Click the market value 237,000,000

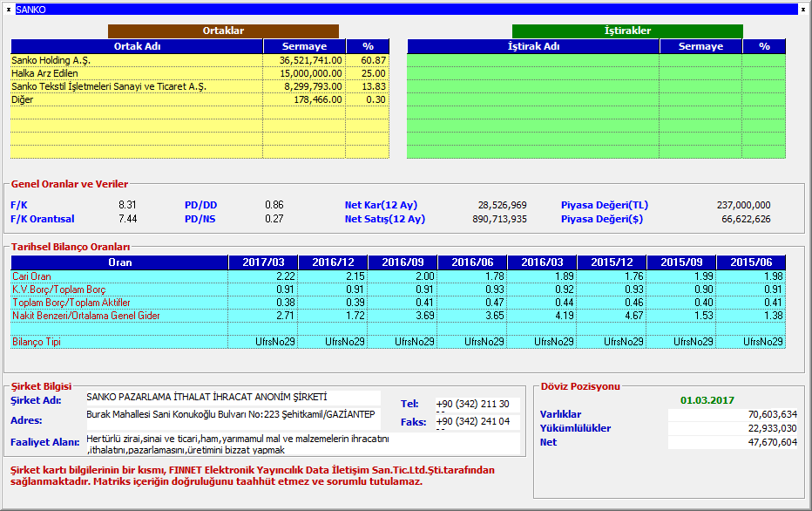click(x=744, y=205)
